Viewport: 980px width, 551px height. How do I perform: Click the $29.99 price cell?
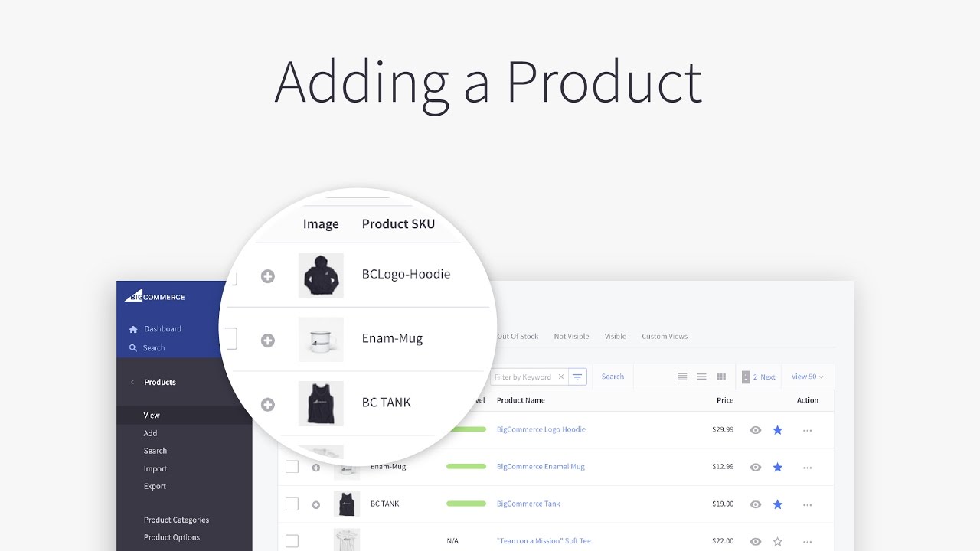(723, 429)
